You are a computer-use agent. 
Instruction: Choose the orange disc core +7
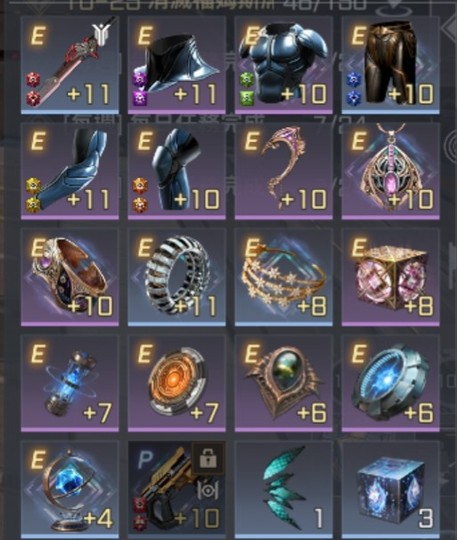(177, 383)
